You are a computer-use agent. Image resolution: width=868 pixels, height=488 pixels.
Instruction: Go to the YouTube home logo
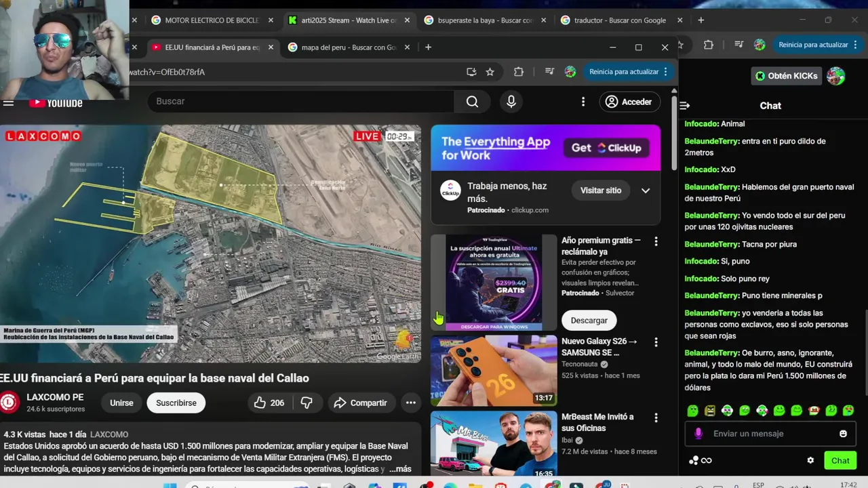click(56, 103)
